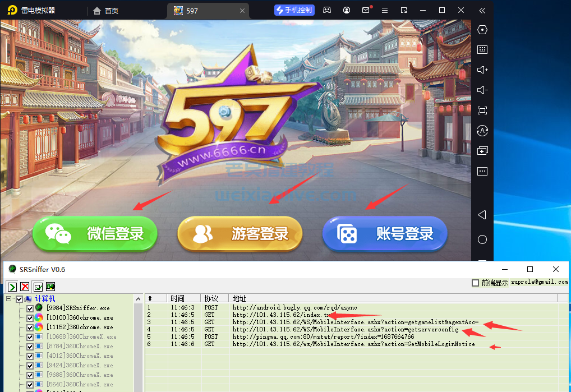Select the green start capture arrow in SRSniffer
Viewport: 571px width, 392px height.
[x=12, y=287]
